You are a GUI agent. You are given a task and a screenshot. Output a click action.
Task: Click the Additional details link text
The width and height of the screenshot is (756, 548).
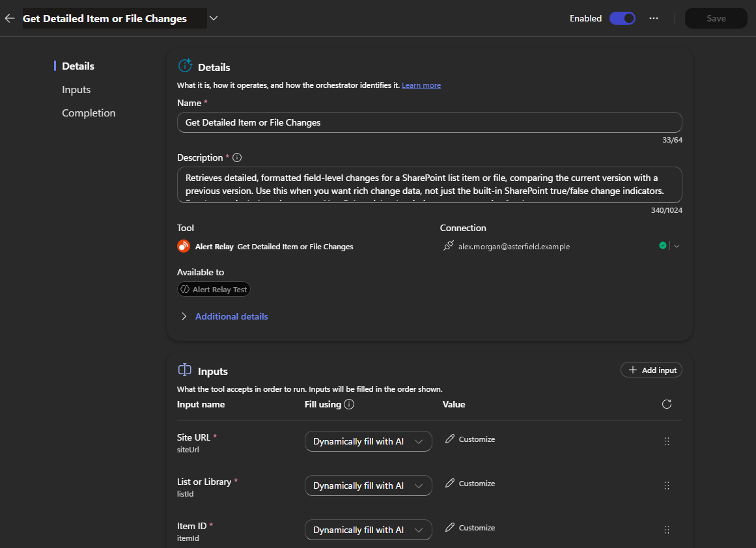coord(231,317)
